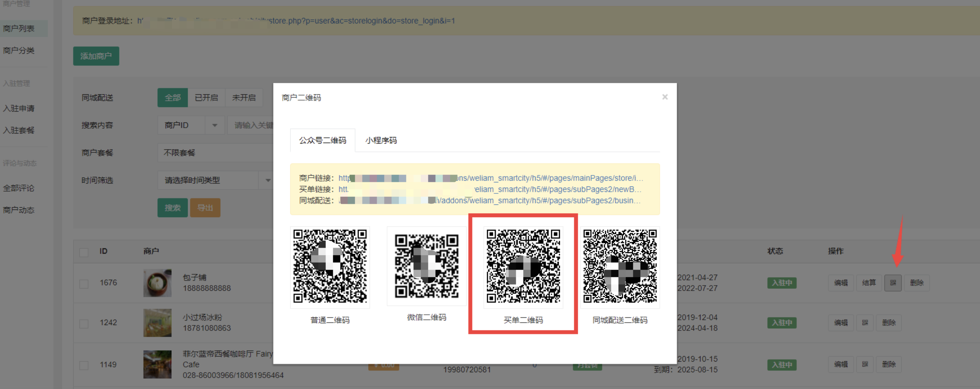Click the 普通二维码 QR image

(330, 266)
